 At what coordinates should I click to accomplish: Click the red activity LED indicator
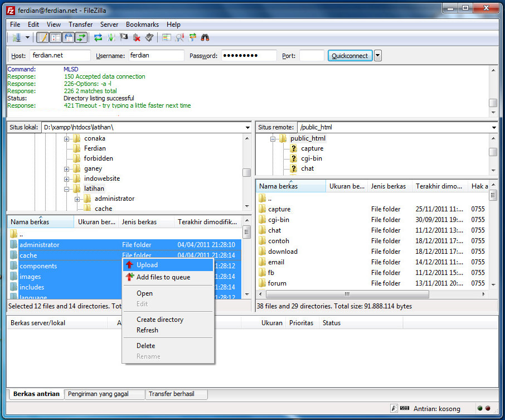point(488,408)
